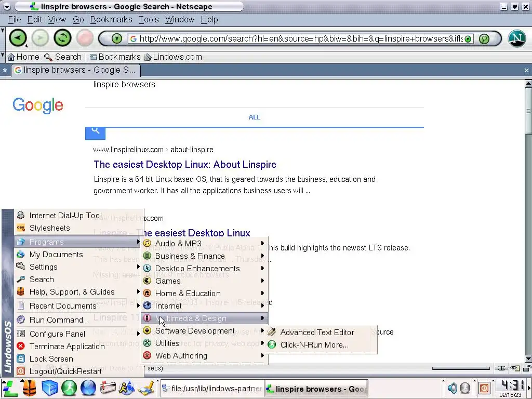
Task: Select Search in the launch menu
Action: click(79, 280)
